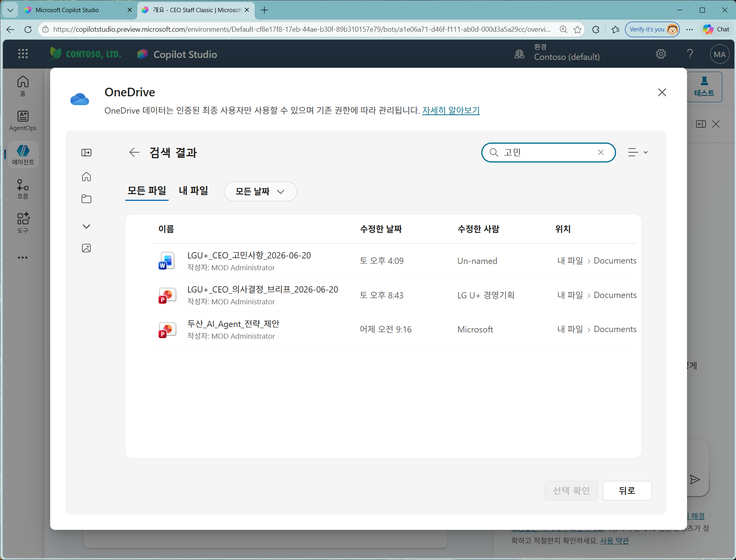Viewport: 736px width, 560px height.
Task: Open 도구 tools in sidebar
Action: (23, 223)
